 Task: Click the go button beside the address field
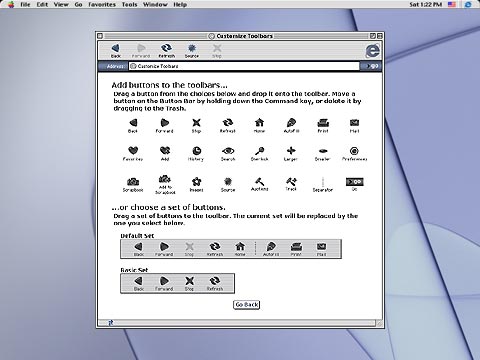point(372,66)
